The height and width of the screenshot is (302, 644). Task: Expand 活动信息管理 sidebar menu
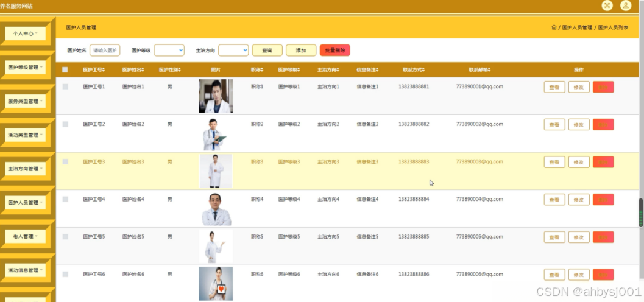[25, 270]
